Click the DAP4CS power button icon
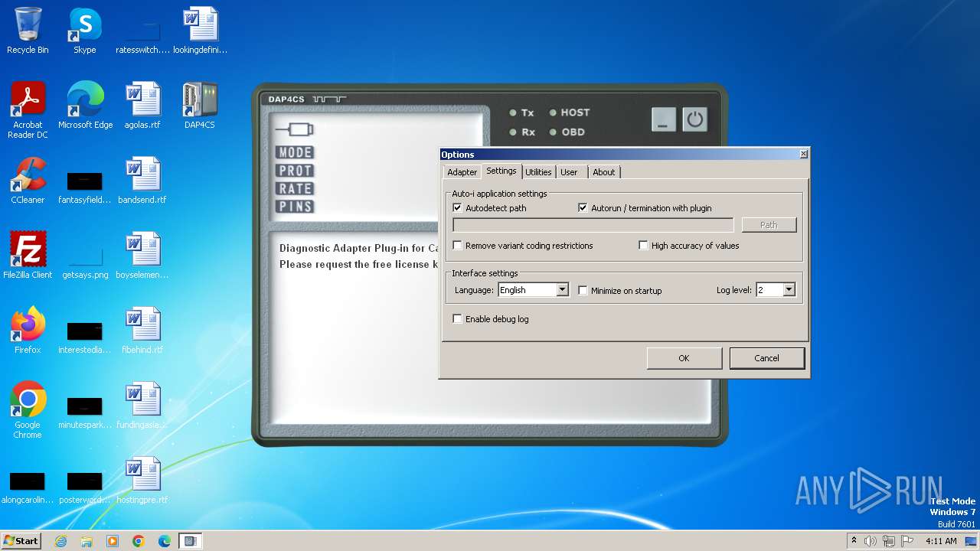Image resolution: width=980 pixels, height=551 pixels. [x=694, y=119]
